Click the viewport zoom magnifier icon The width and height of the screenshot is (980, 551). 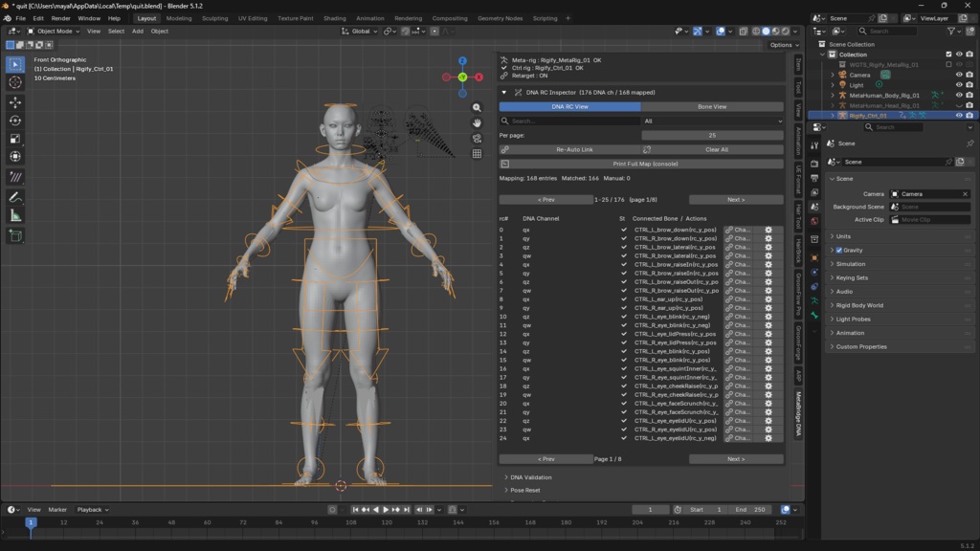click(477, 107)
